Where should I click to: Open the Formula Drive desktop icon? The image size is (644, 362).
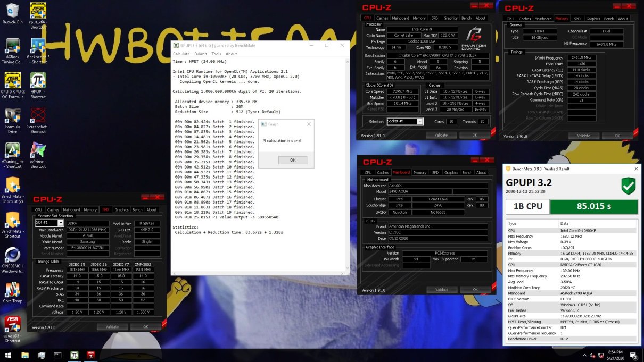click(x=12, y=116)
